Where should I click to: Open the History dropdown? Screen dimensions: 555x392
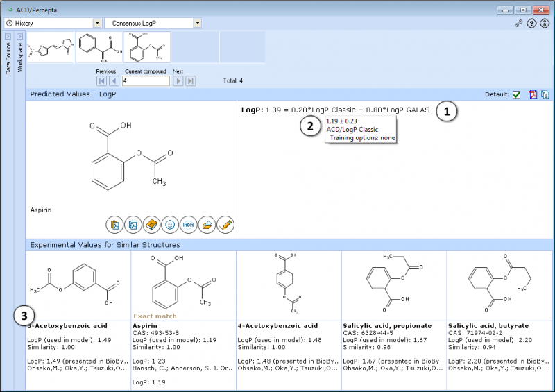tap(97, 24)
